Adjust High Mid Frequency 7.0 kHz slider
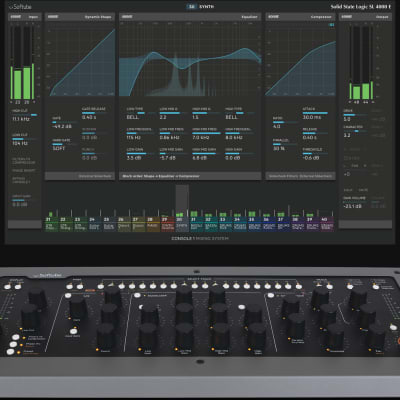 coord(206,134)
